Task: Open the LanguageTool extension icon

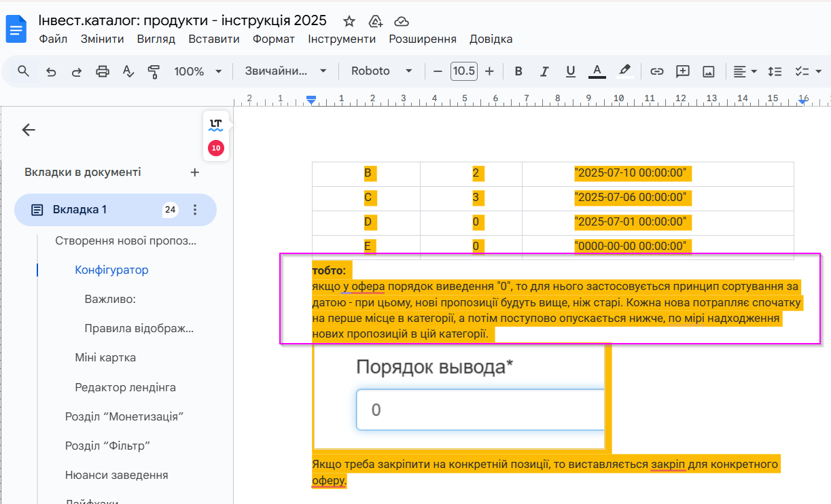Action: (x=216, y=125)
